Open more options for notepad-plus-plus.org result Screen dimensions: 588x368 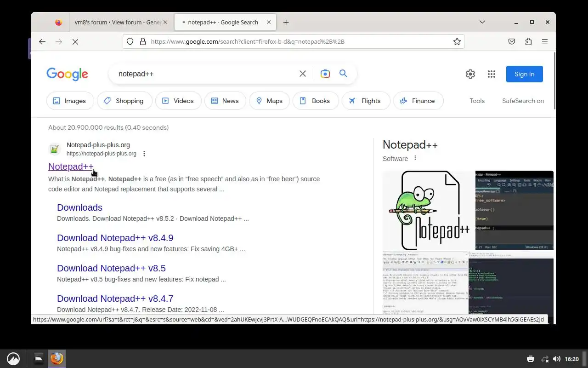[x=144, y=154]
